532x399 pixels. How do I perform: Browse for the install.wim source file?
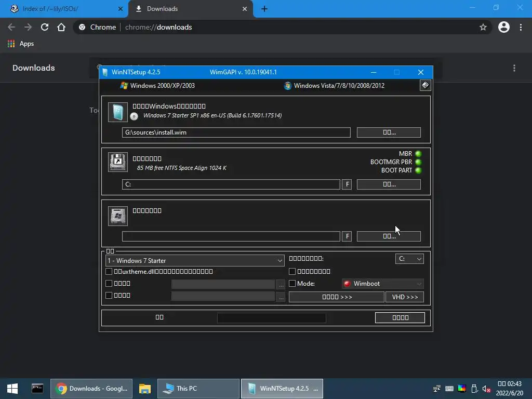tap(389, 132)
